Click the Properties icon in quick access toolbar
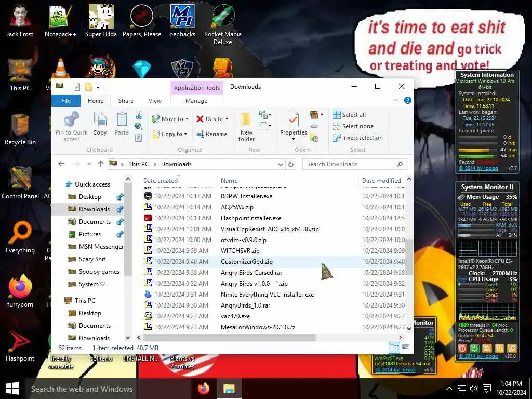 click(77, 87)
